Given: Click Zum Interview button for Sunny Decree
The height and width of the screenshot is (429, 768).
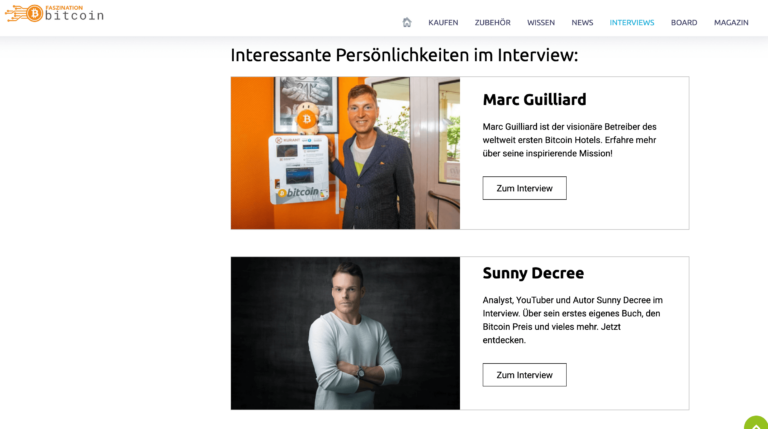Looking at the screenshot, I should [x=524, y=375].
